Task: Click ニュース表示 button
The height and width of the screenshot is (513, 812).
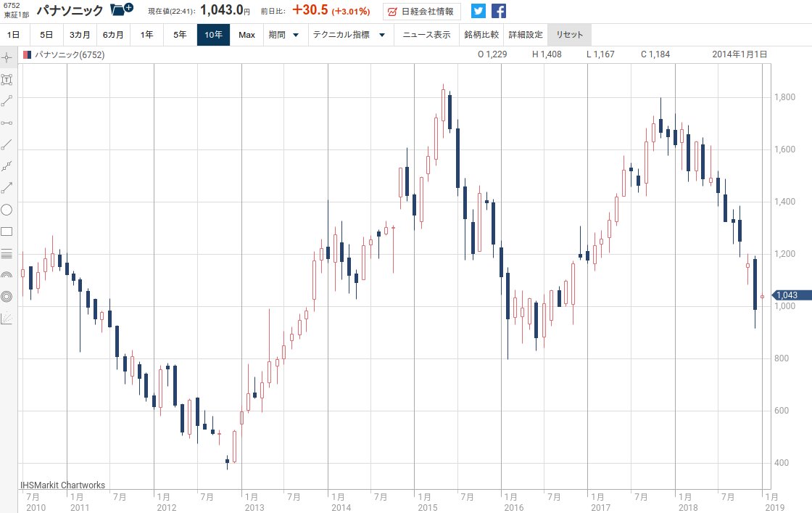Action: [427, 35]
